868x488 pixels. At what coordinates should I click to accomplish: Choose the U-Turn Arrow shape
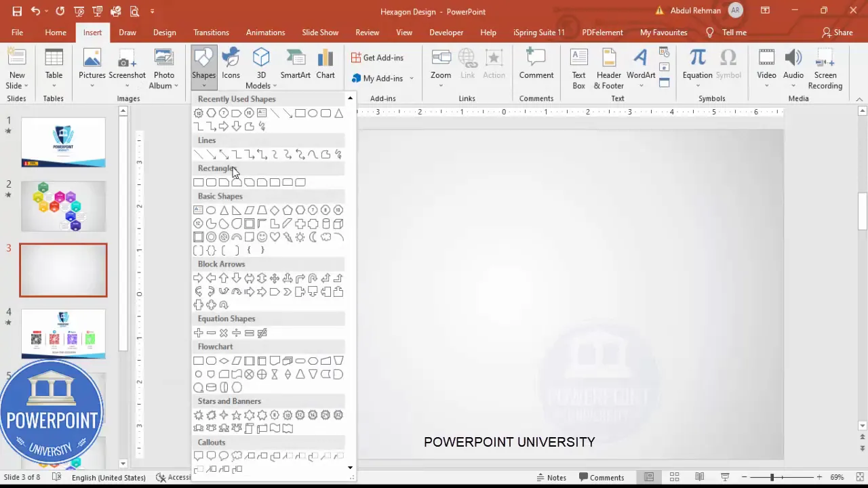(x=313, y=278)
